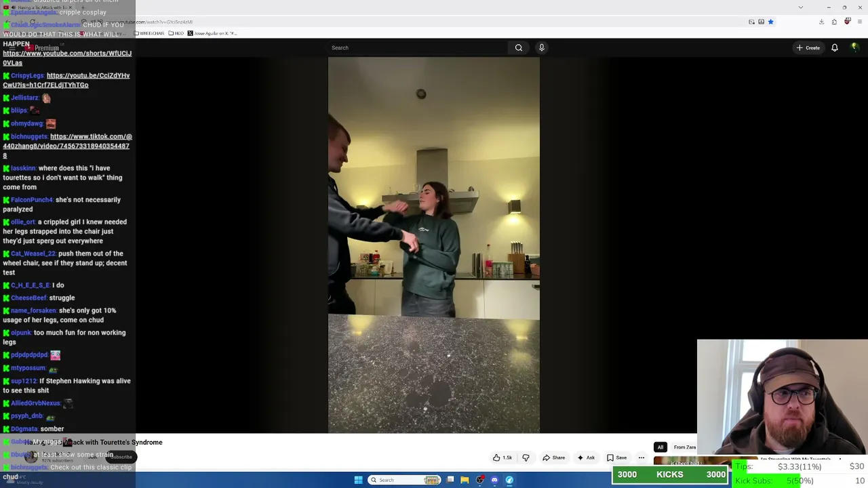Open the browser tab list chevron
This screenshot has height=488, width=868.
pyautogui.click(x=800, y=7)
